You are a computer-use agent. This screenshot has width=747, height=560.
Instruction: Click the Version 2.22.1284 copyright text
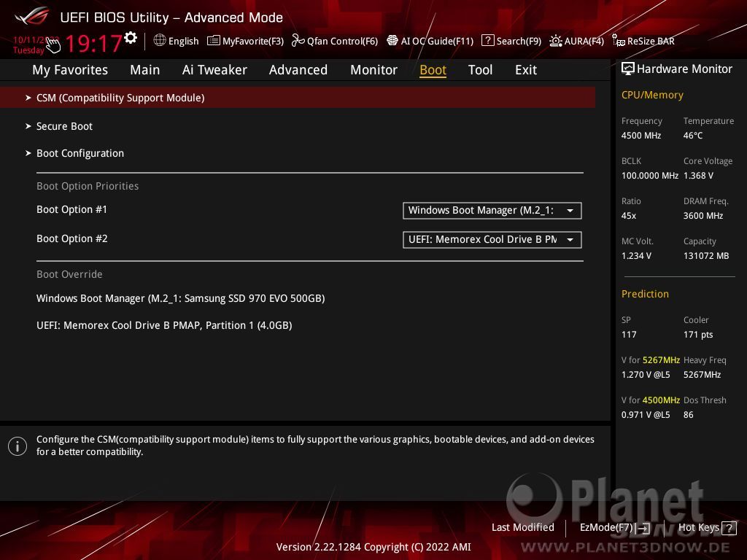click(x=373, y=547)
